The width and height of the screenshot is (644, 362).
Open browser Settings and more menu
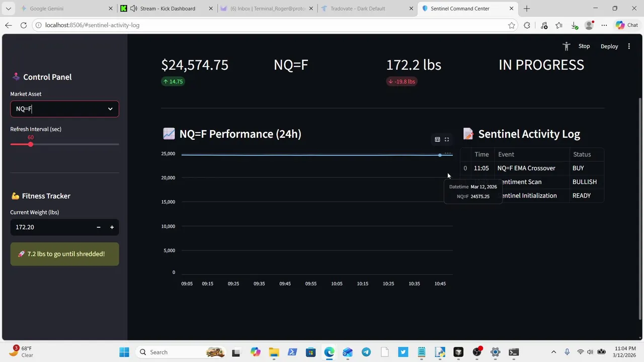(x=604, y=25)
